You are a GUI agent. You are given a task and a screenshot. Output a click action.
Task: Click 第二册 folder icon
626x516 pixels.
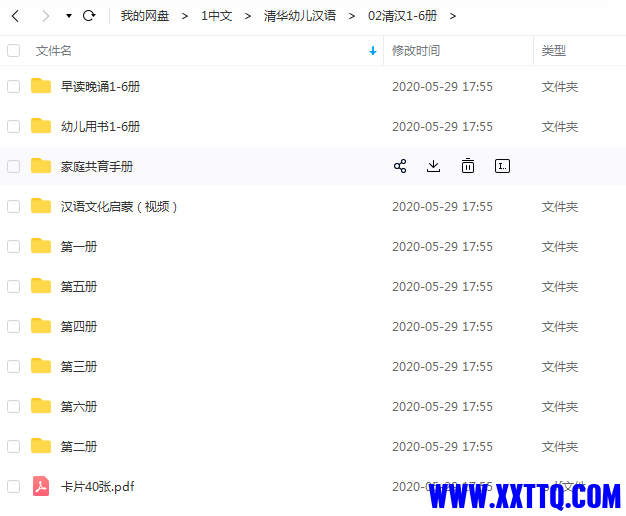41,445
